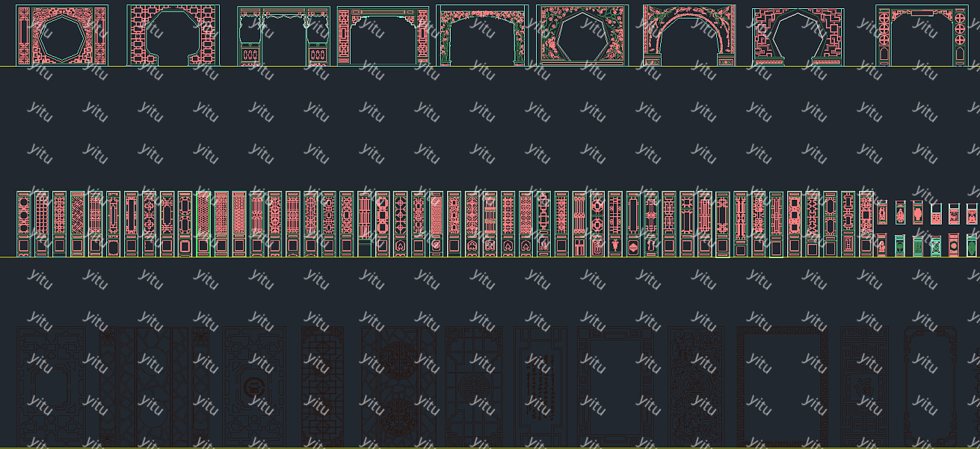Select the wide rectangular opening with lattice side strips
The image size is (980, 449).
(383, 37)
